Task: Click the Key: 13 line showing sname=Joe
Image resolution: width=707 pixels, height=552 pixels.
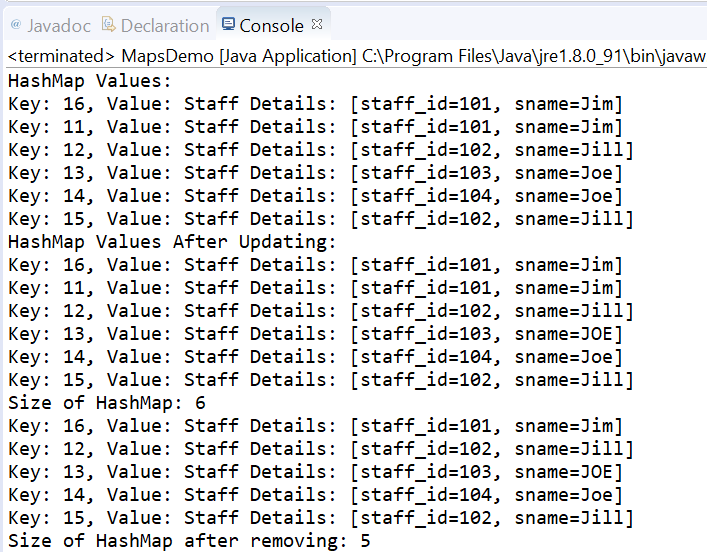Action: (x=315, y=173)
